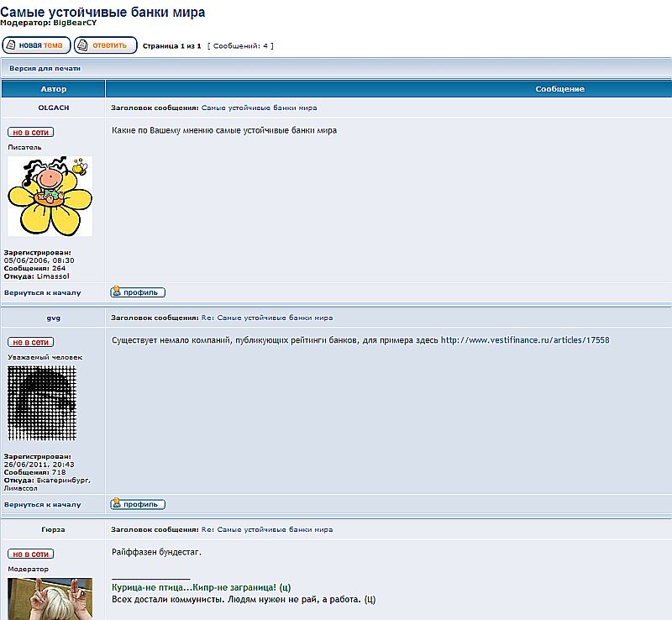Viewport: 672px width, 620px height.
Task: Open OLGACH's 'профиль' button
Action: click(138, 292)
